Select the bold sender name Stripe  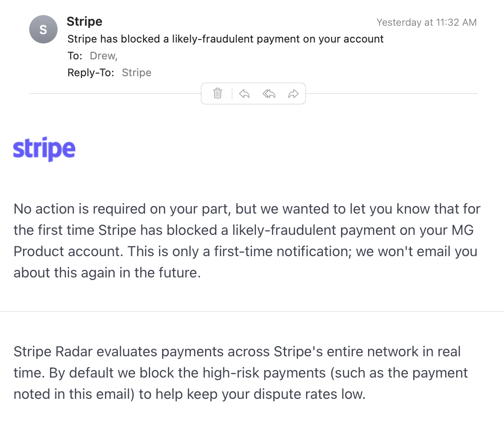85,21
